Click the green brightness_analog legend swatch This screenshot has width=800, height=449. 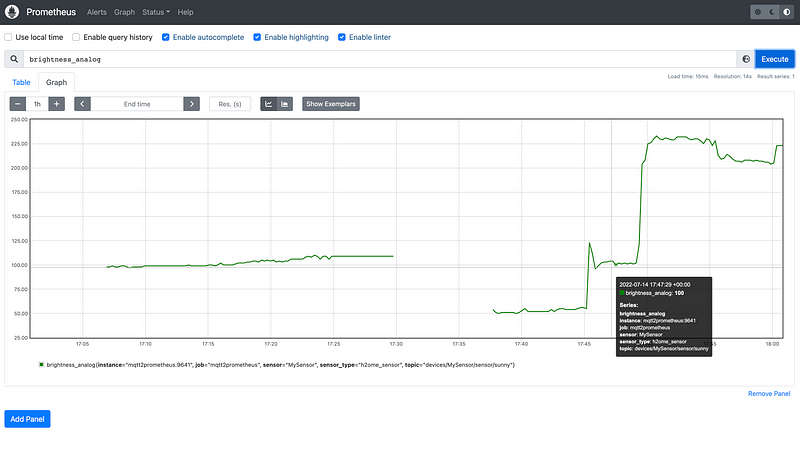(41, 365)
